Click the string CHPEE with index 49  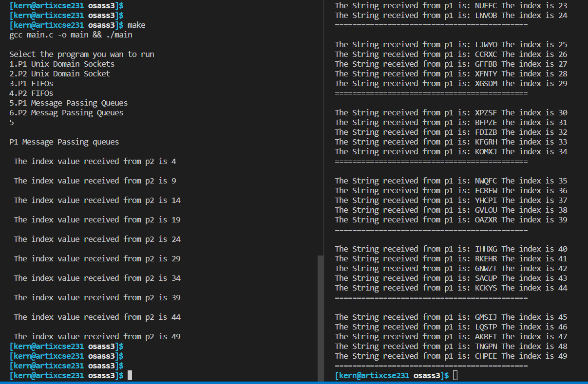486,356
